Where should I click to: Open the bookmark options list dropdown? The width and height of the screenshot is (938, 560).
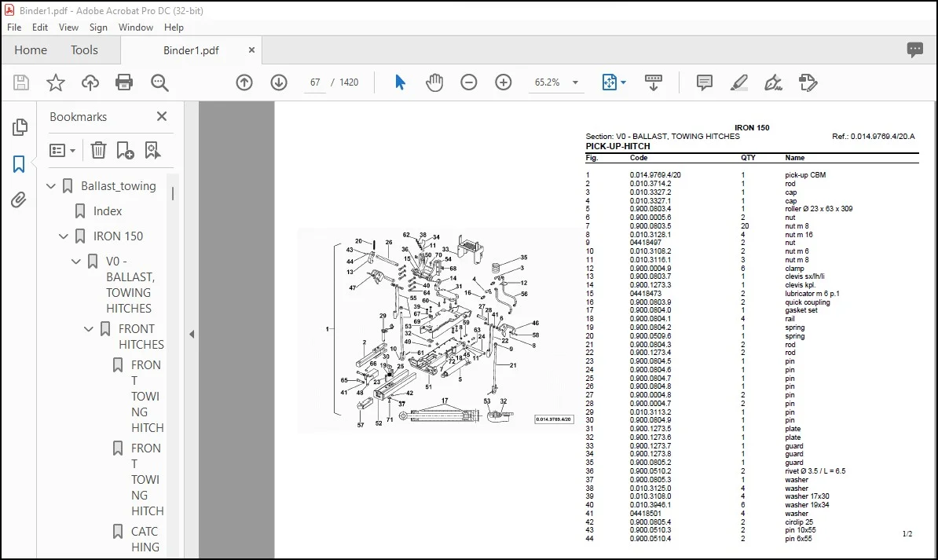click(62, 150)
